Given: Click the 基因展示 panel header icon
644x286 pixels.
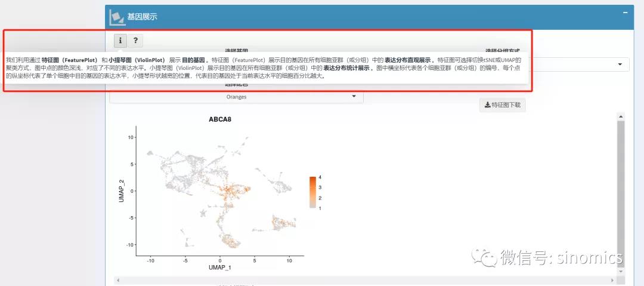Looking at the screenshot, I should pyautogui.click(x=117, y=17).
